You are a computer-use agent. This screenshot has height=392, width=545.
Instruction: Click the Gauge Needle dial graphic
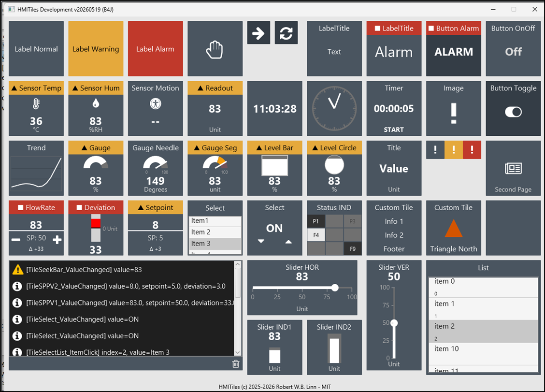156,162
